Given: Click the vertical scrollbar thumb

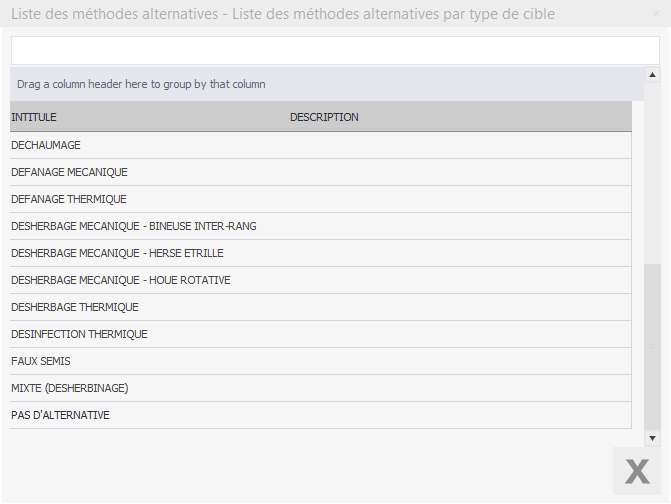Looking at the screenshot, I should pyautogui.click(x=653, y=347).
